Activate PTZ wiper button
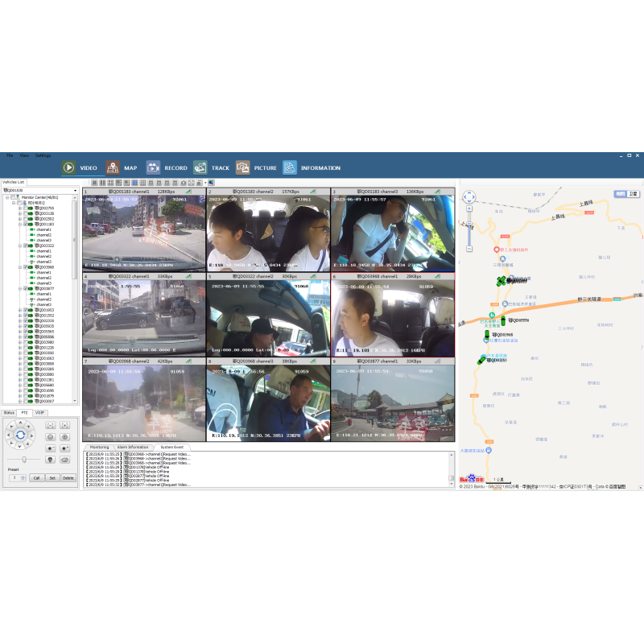 point(65,460)
